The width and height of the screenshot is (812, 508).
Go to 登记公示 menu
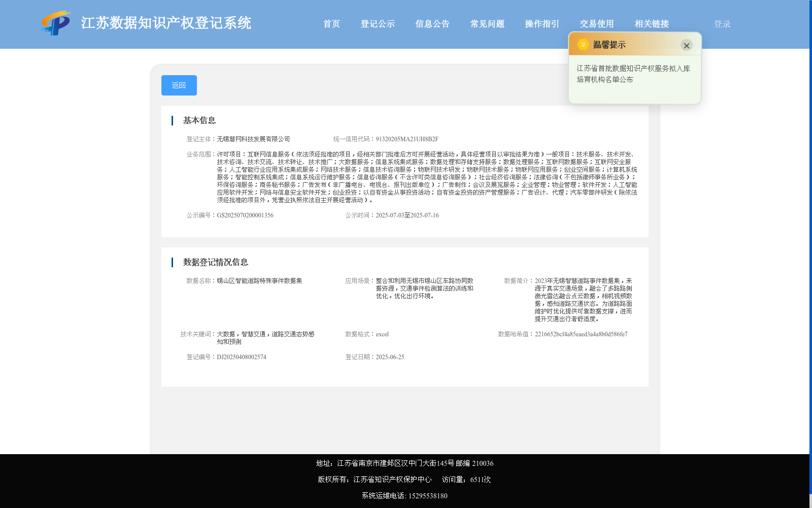378,24
